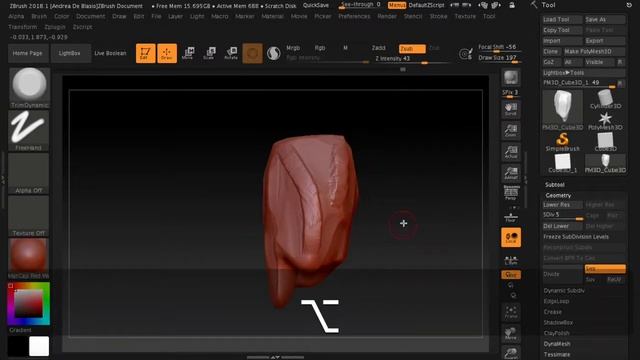This screenshot has height=360, width=640.
Task: Adjust the Draw Size slider
Action: (499, 58)
